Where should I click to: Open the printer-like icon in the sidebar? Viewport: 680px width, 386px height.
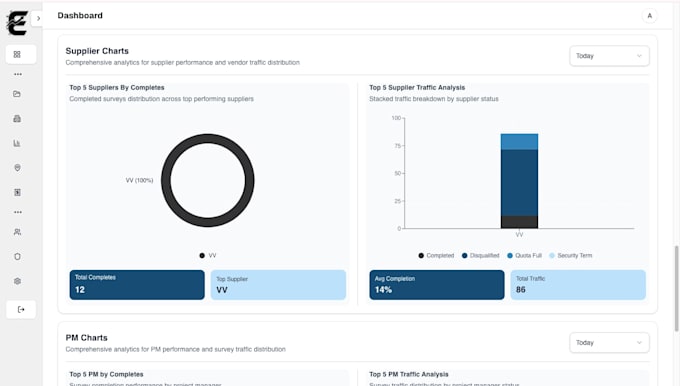[17, 118]
